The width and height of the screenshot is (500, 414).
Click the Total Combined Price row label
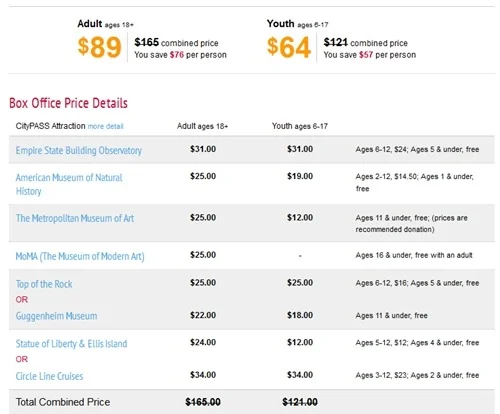pyautogui.click(x=63, y=402)
